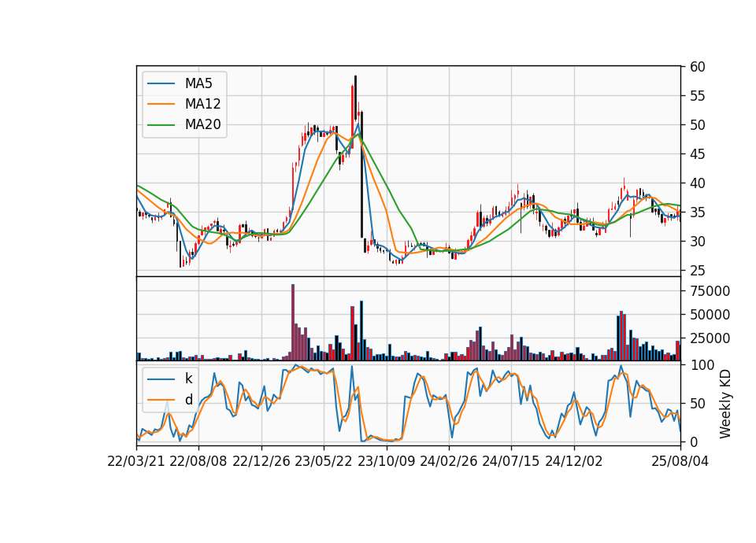Viewport: 756px width, 543px height.
Task: Click date label 23/10/09
Action: coord(386,461)
